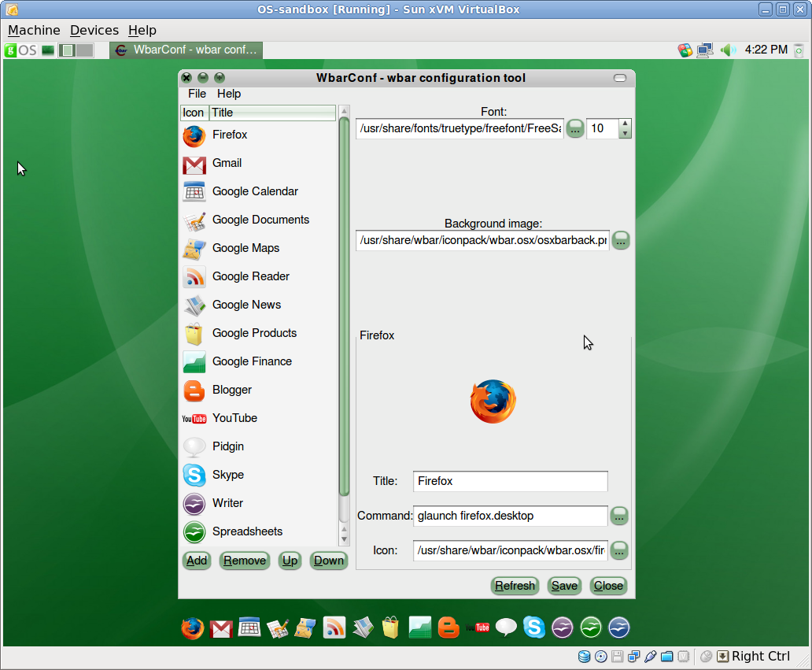This screenshot has width=812, height=670.
Task: Click the Google News dock icon
Action: click(x=363, y=627)
